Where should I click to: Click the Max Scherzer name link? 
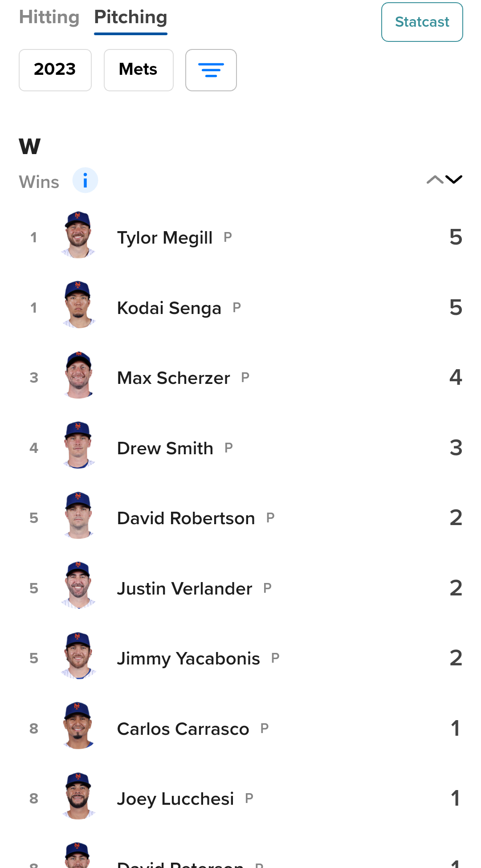tap(173, 378)
